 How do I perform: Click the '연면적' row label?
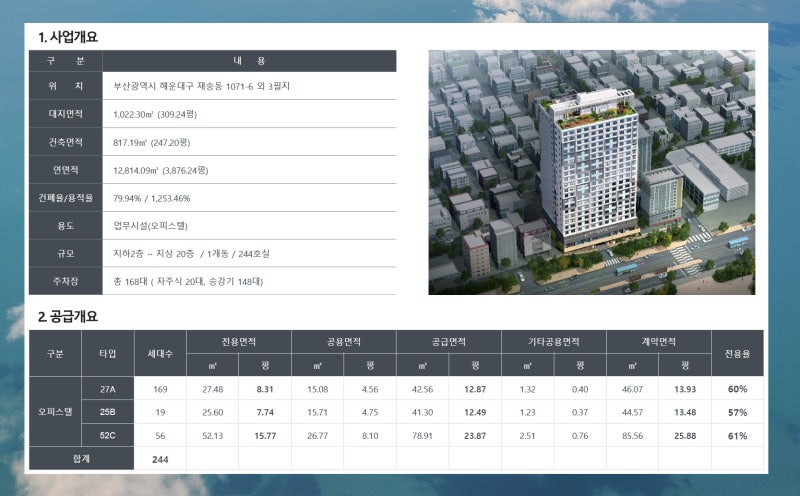tap(66, 170)
